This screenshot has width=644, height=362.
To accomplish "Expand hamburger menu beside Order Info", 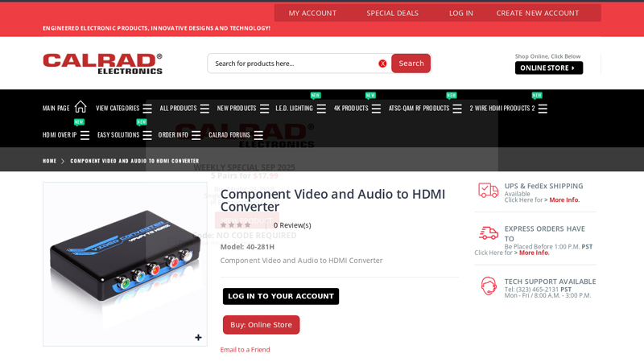I will pyautogui.click(x=196, y=135).
